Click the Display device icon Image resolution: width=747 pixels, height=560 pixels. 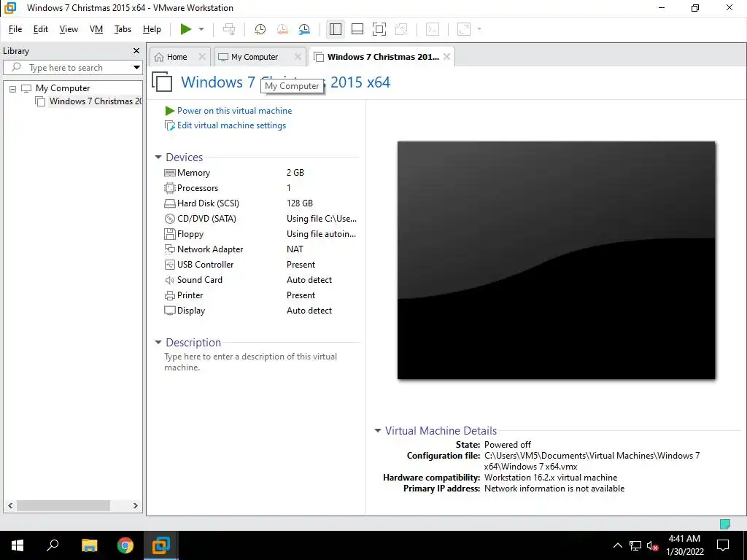(x=169, y=311)
